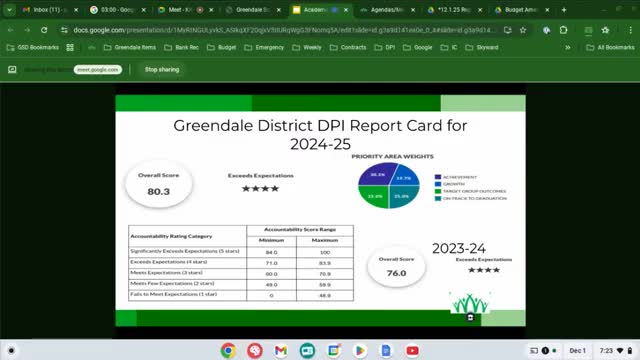Open the starred bookmarks toolbar icon
Viewport: 640px width, 360px height.
605,30
